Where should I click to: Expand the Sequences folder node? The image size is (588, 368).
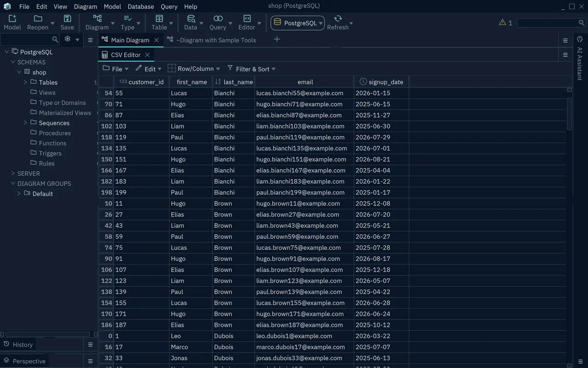(x=26, y=123)
